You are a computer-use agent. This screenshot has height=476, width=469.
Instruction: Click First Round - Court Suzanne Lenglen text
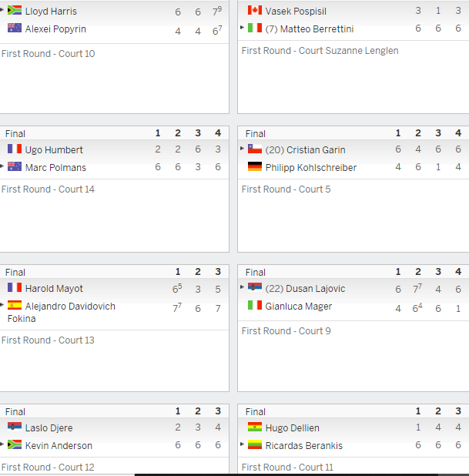coord(320,50)
